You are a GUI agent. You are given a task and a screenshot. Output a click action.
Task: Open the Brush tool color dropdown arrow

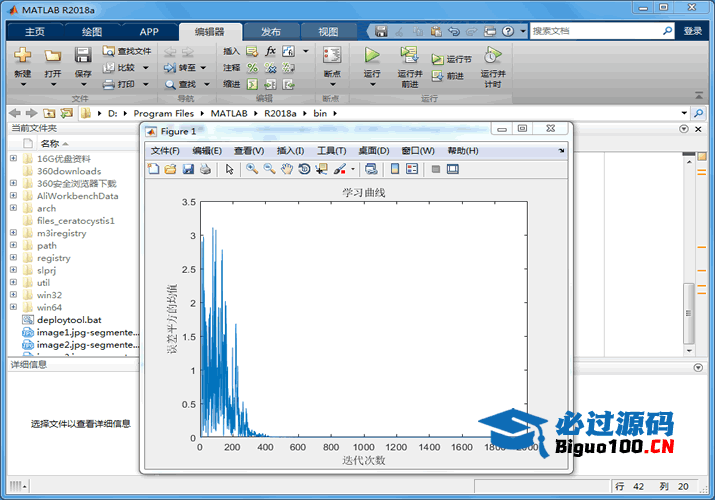point(353,169)
